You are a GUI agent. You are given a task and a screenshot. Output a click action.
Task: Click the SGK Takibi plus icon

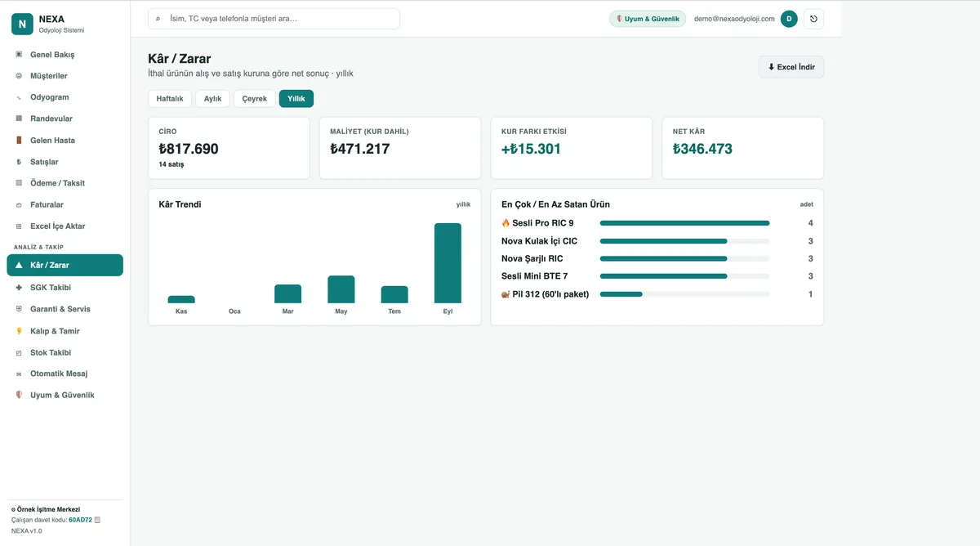(19, 288)
